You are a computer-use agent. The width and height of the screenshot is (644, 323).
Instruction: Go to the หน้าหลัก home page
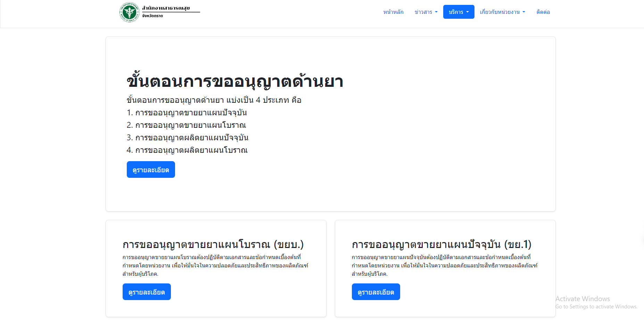393,12
